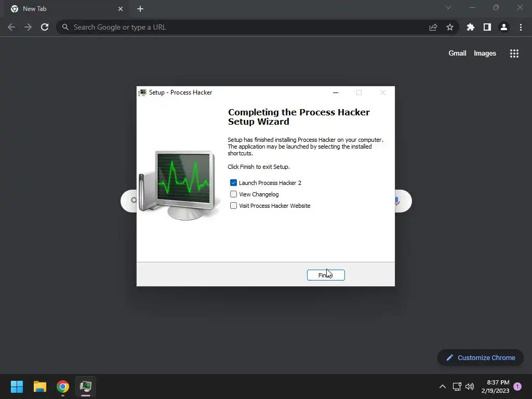Click the Finish button in Setup
This screenshot has width=532, height=399.
326,275
